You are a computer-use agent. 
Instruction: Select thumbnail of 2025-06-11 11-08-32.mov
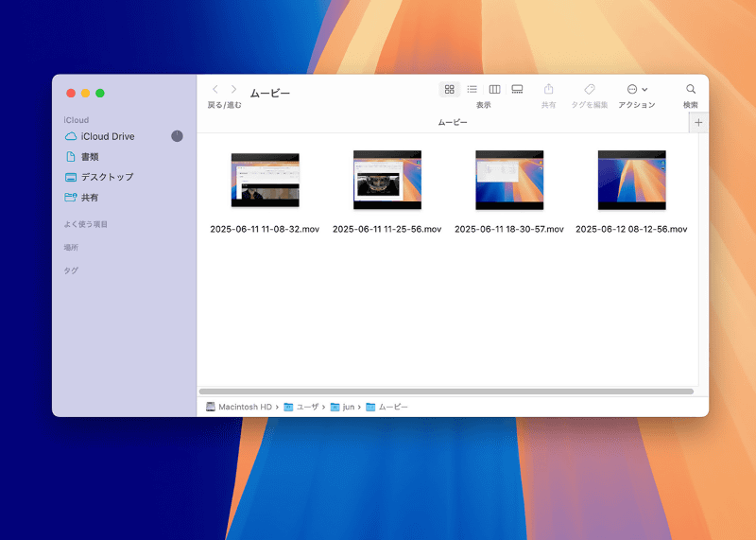point(266,180)
